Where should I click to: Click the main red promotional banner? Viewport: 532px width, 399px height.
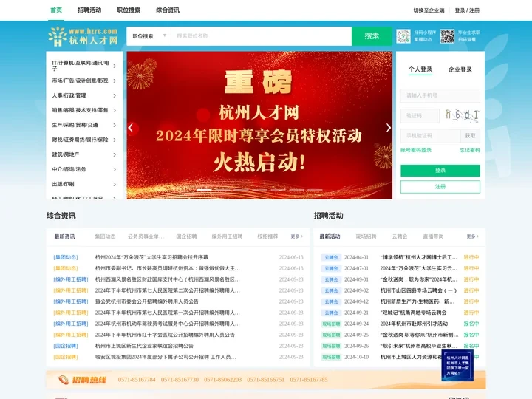click(x=259, y=125)
